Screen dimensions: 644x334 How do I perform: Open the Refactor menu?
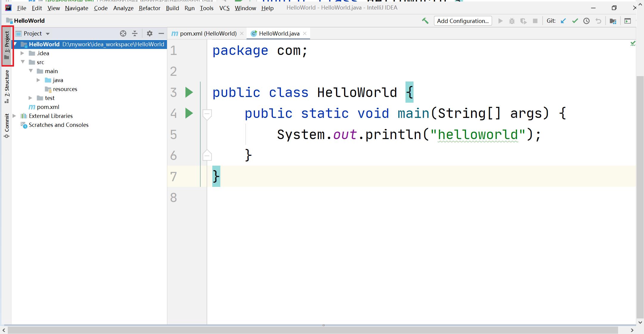[x=149, y=8]
